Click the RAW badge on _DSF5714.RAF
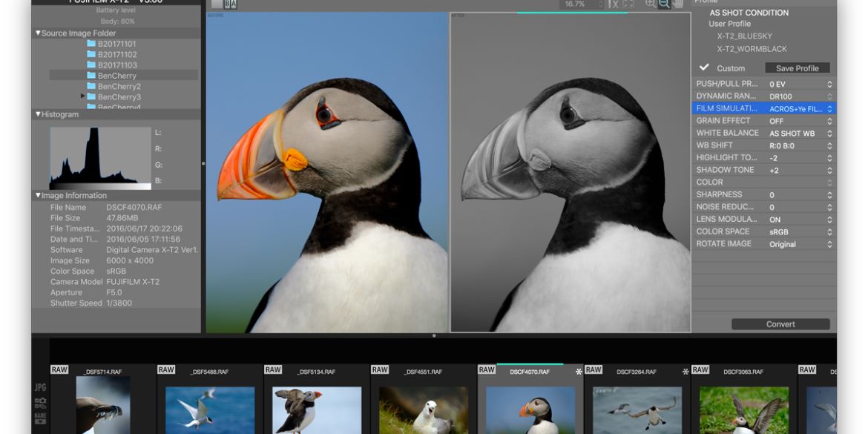868x434 pixels. coord(59,369)
